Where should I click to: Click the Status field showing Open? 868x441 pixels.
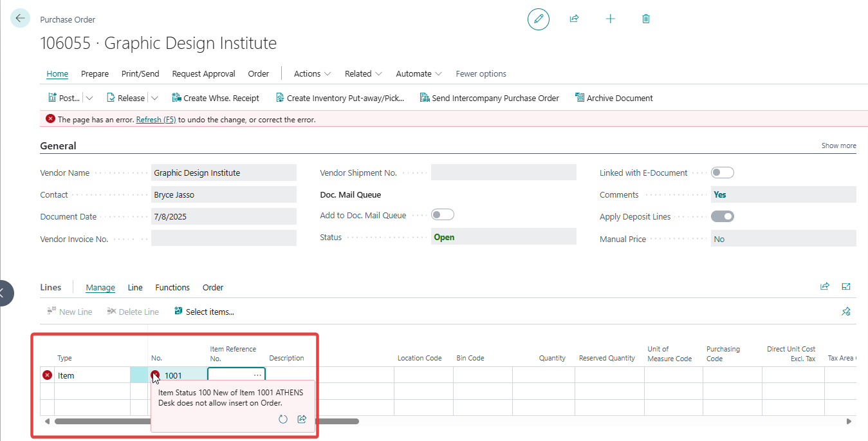pos(504,237)
